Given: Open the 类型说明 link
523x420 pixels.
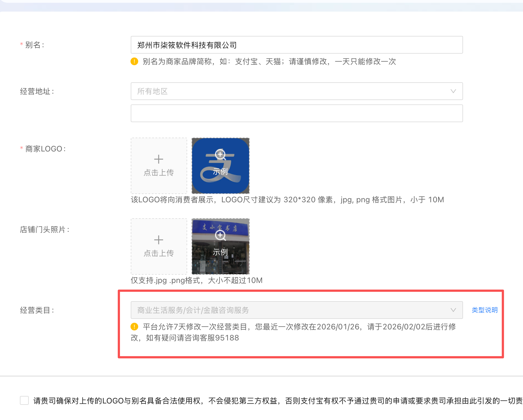Looking at the screenshot, I should coord(484,310).
